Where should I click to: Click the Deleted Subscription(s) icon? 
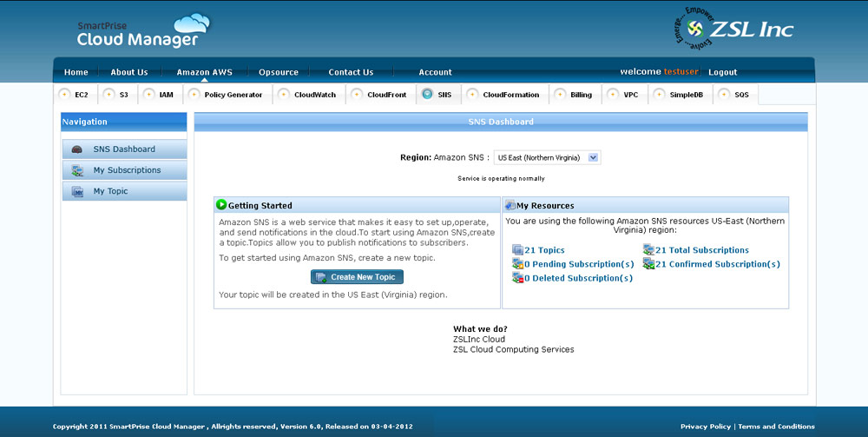coord(517,278)
